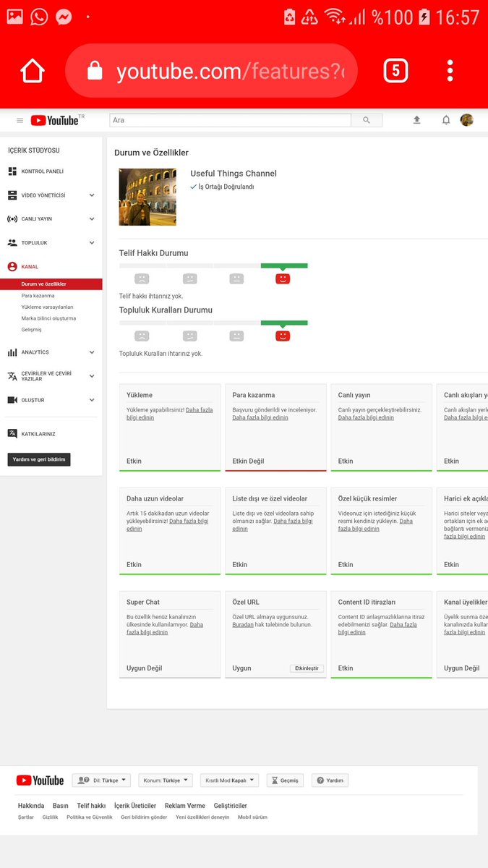This screenshot has width=488, height=868.
Task: Open the Konum: Türkiye location dropdown
Action: pos(166,780)
